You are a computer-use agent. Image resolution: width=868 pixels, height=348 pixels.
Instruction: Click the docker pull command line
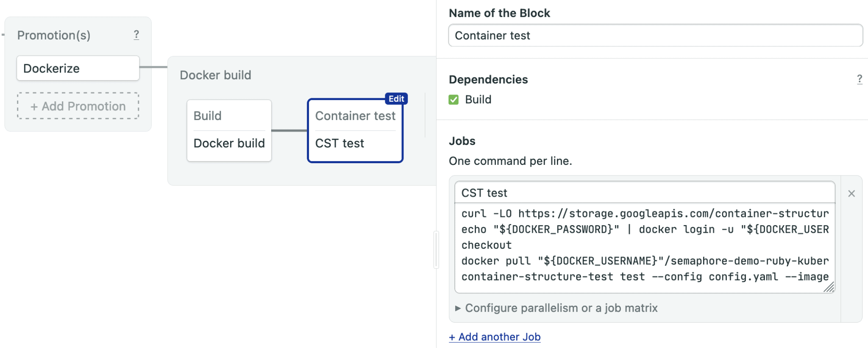[x=645, y=261]
